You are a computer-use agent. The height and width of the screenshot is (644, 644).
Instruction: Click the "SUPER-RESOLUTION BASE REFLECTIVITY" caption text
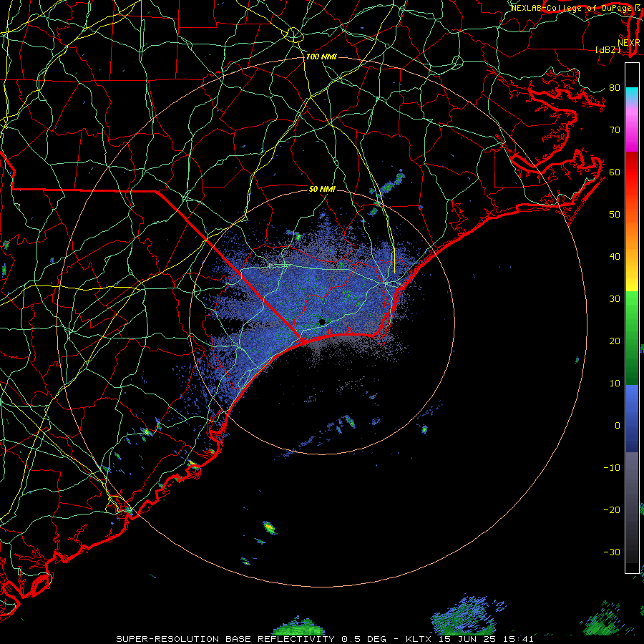tap(225, 639)
